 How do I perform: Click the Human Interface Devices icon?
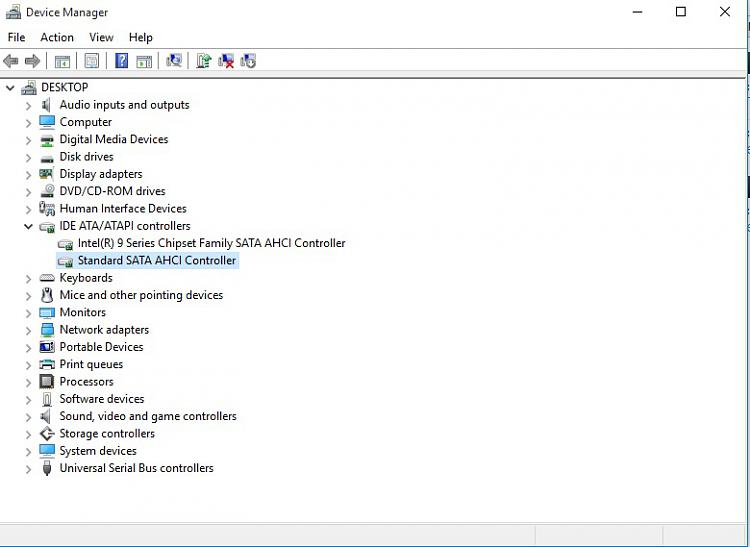[x=47, y=208]
